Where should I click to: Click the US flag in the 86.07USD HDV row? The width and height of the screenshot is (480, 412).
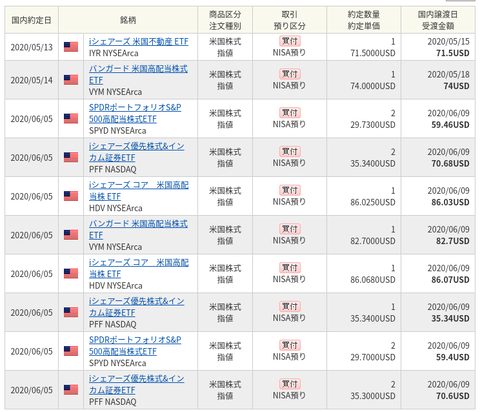[71, 274]
